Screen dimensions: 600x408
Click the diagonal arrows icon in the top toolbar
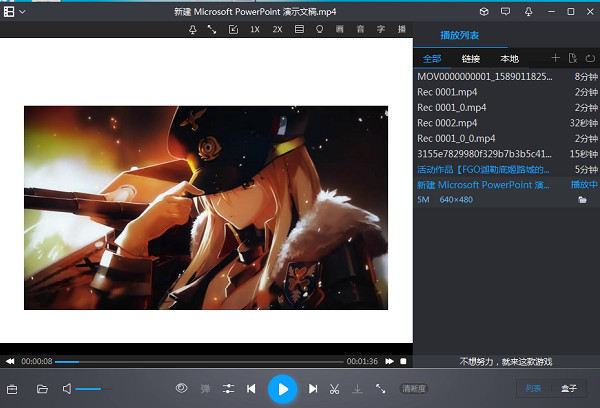tap(212, 29)
